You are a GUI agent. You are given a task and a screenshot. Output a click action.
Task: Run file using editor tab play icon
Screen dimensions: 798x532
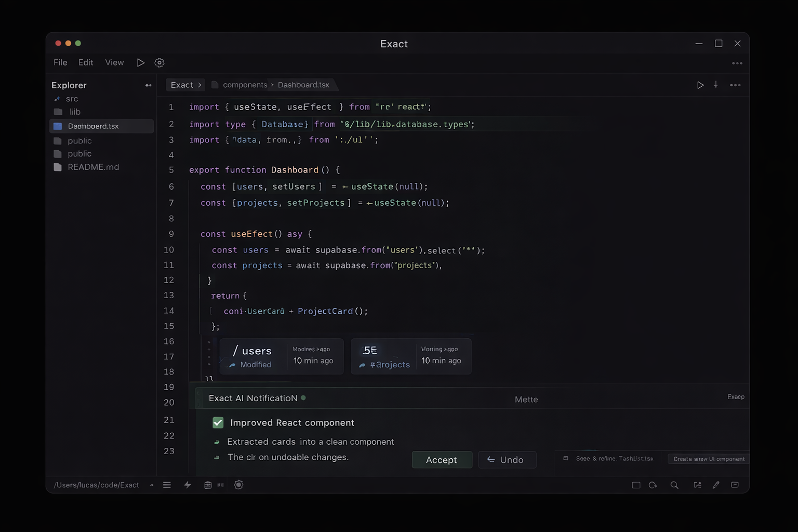(x=700, y=85)
